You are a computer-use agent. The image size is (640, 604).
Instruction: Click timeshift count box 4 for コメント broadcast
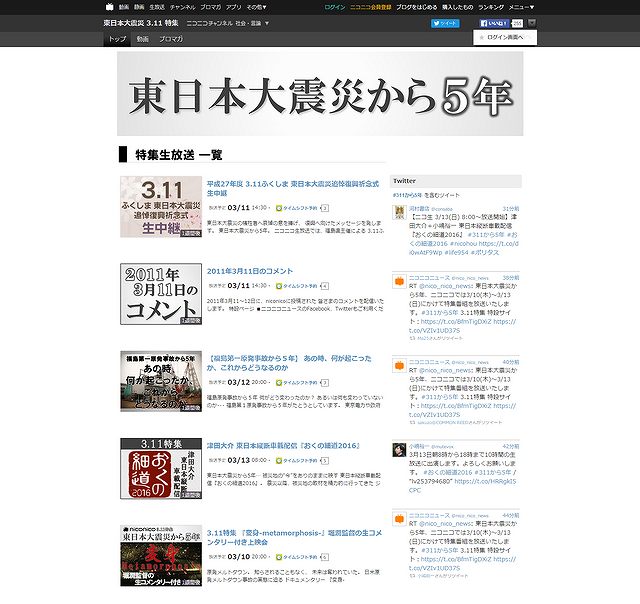(x=324, y=286)
